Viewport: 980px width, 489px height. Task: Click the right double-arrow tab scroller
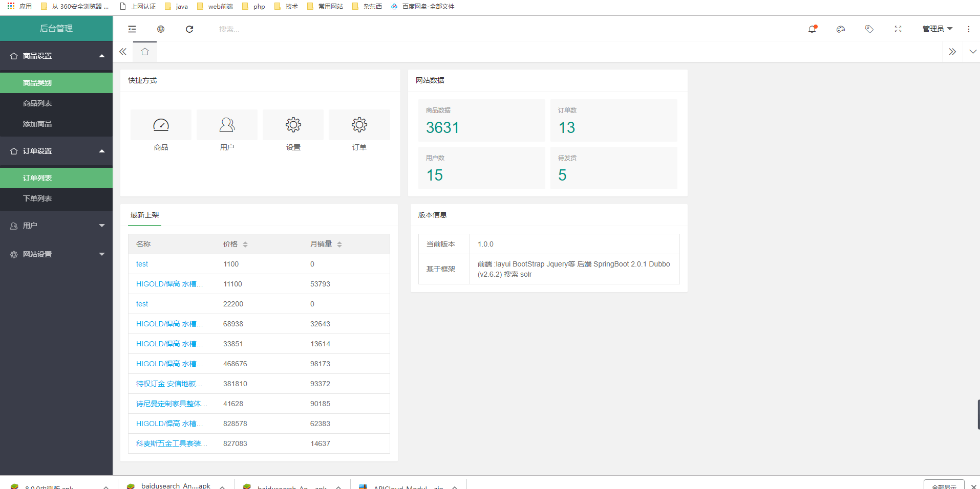click(952, 52)
